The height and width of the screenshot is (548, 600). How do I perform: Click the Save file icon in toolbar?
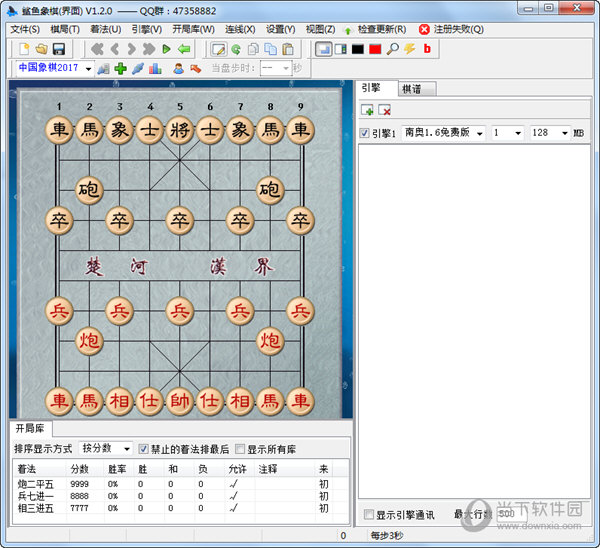click(58, 49)
